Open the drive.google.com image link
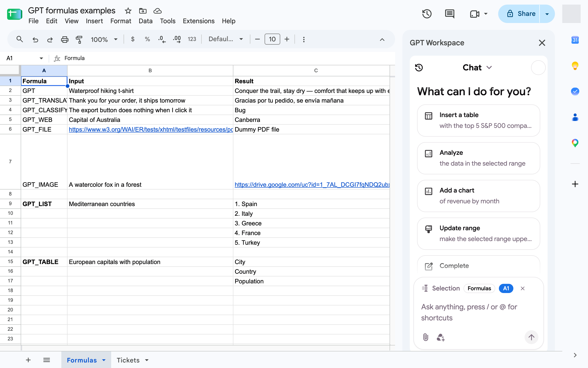The width and height of the screenshot is (588, 368). pyautogui.click(x=312, y=185)
